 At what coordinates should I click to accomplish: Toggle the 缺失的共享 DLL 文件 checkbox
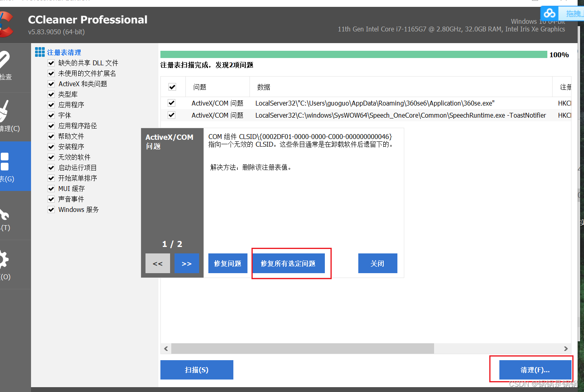point(51,63)
